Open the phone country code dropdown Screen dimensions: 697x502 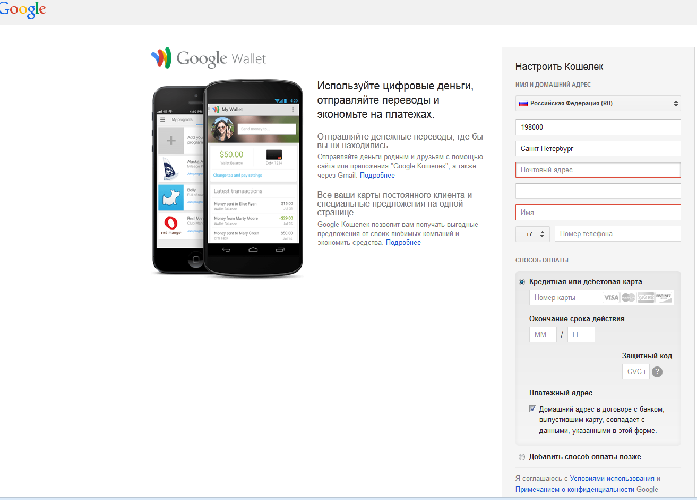(532, 234)
